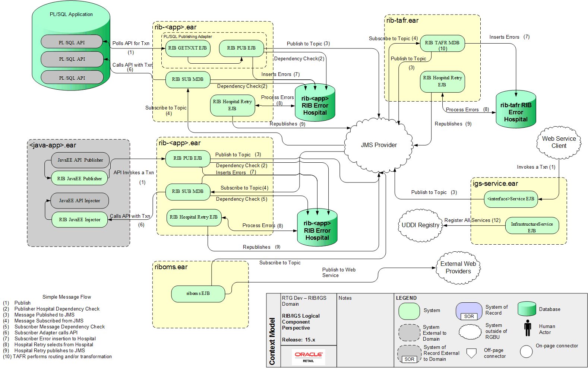
Task: Click the riboms EJB node
Action: click(198, 294)
